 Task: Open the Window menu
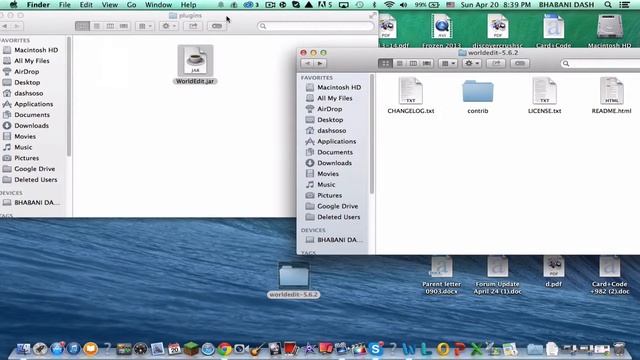pos(158,5)
